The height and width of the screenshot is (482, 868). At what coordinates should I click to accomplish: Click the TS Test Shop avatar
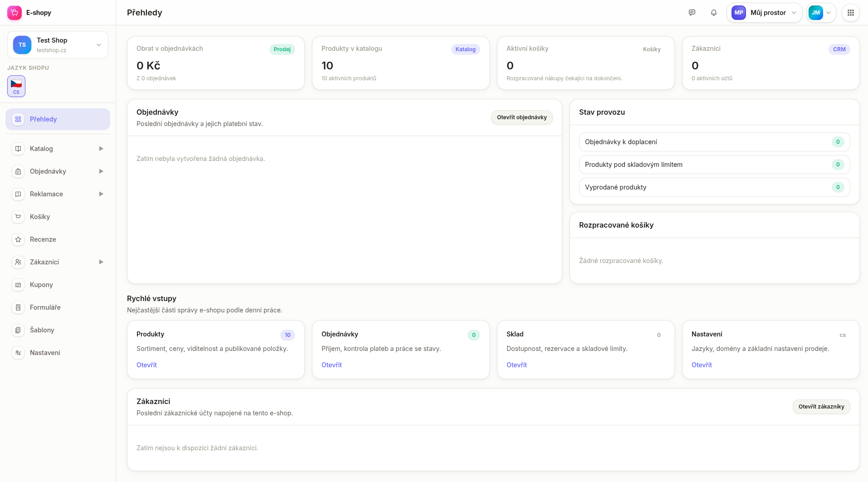pos(22,45)
